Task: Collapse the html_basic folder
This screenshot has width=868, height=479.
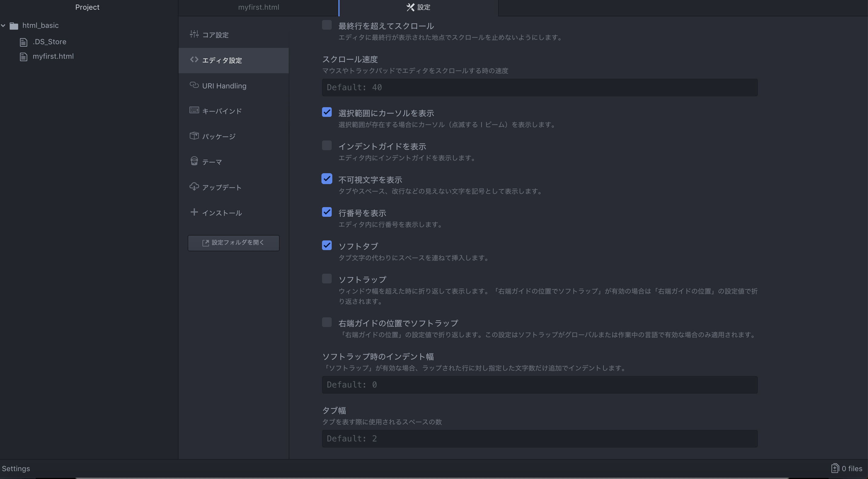Action: [x=3, y=25]
